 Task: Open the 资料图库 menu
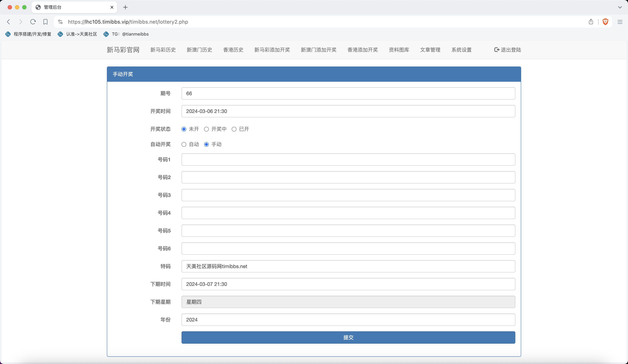399,50
